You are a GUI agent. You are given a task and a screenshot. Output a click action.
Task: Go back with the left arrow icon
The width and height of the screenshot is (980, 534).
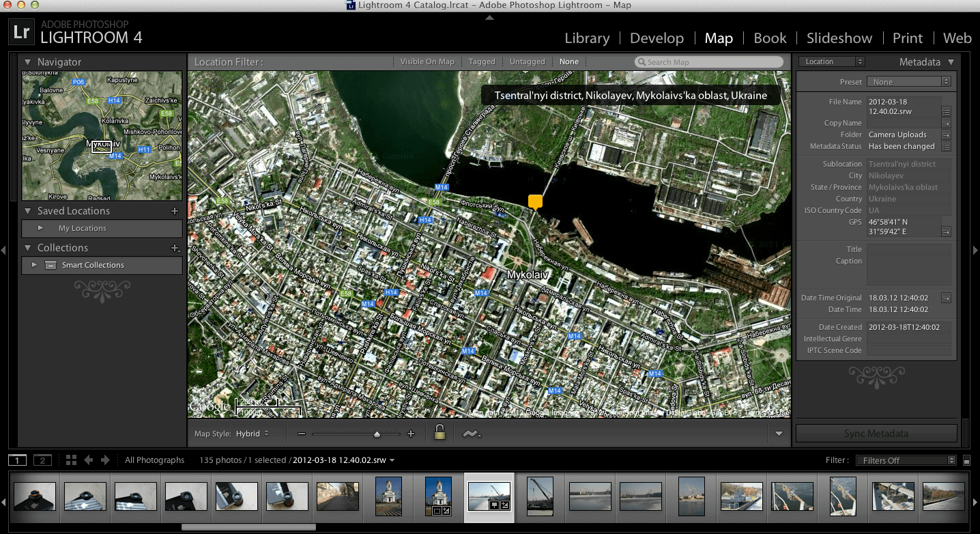point(89,460)
